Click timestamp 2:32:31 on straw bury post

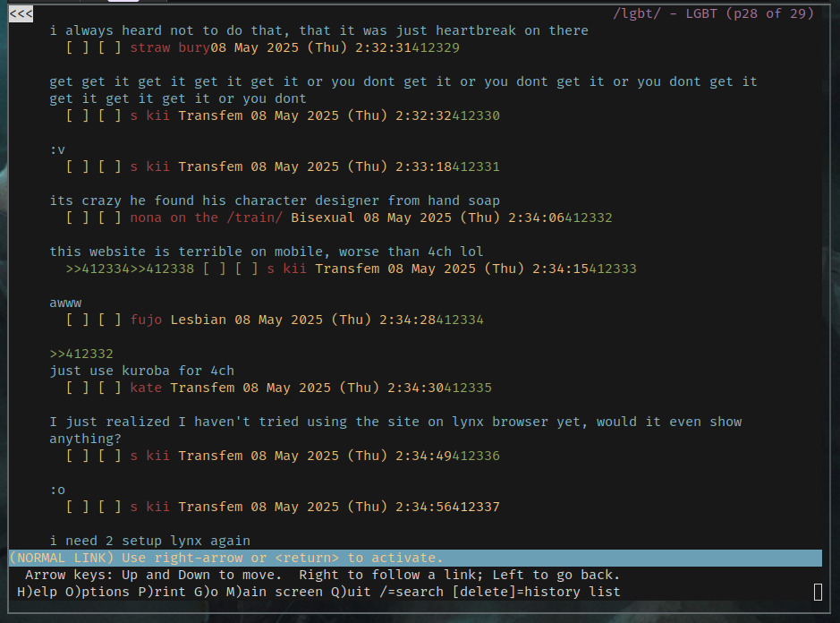click(x=383, y=47)
